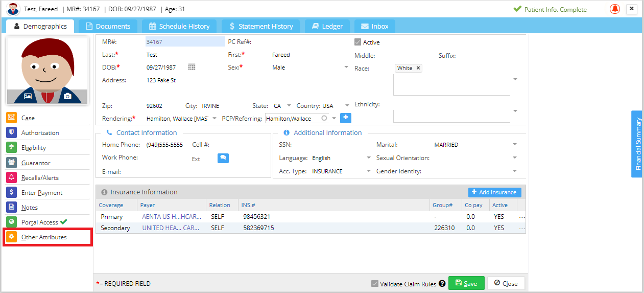
Task: Click the Add Insurance button
Action: (494, 192)
